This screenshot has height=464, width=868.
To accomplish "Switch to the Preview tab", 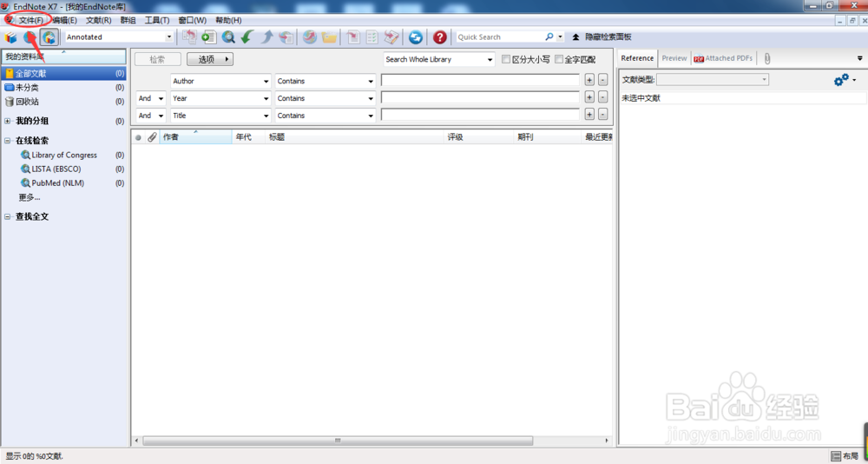I will (674, 58).
